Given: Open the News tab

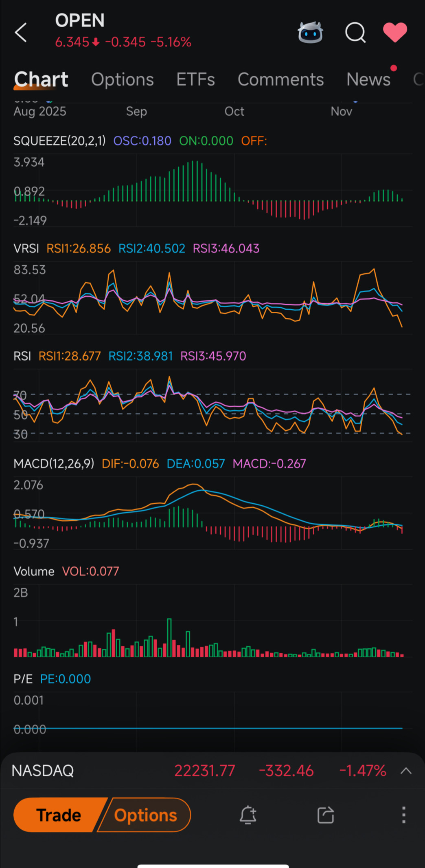Looking at the screenshot, I should tap(368, 79).
